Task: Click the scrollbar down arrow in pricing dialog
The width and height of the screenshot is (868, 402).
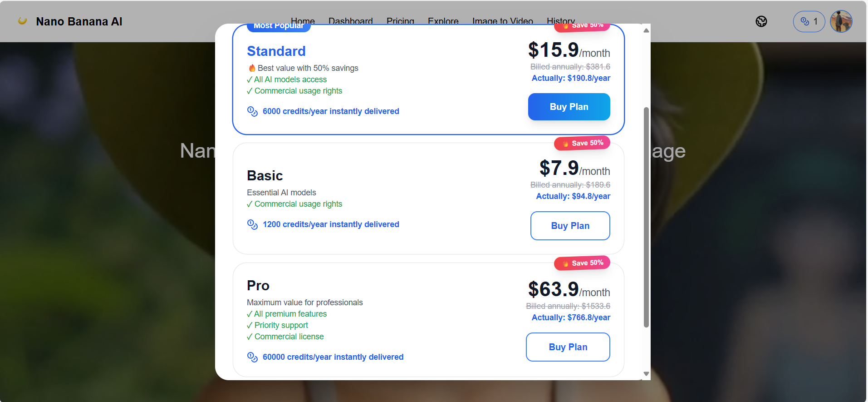Action: (646, 374)
